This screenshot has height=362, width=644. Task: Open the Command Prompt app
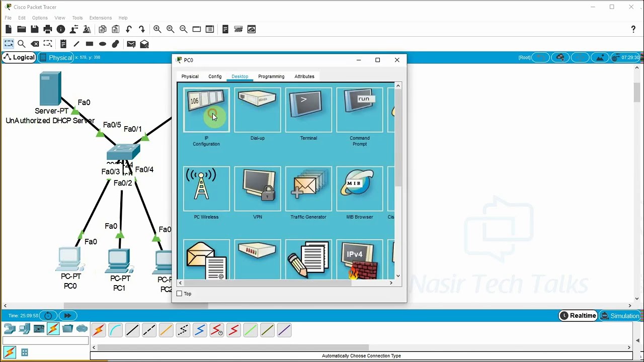point(359,110)
